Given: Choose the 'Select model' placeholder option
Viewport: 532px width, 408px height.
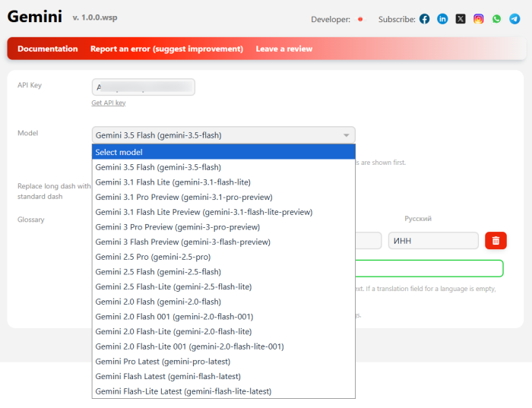Looking at the screenshot, I should (223, 152).
